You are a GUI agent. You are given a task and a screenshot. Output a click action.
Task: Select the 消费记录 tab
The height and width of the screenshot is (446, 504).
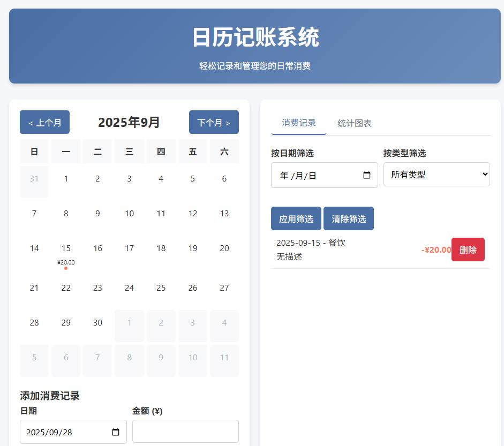coord(298,123)
